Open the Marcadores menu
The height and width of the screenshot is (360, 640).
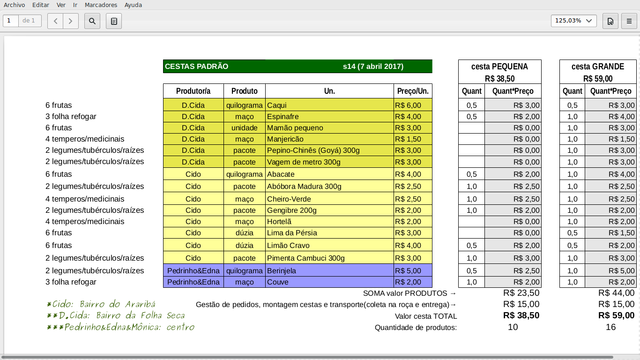click(101, 5)
